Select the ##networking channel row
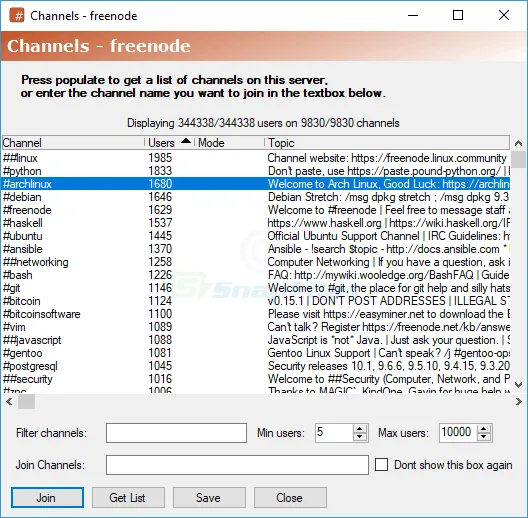Image resolution: width=528 pixels, height=518 pixels. coord(256,262)
